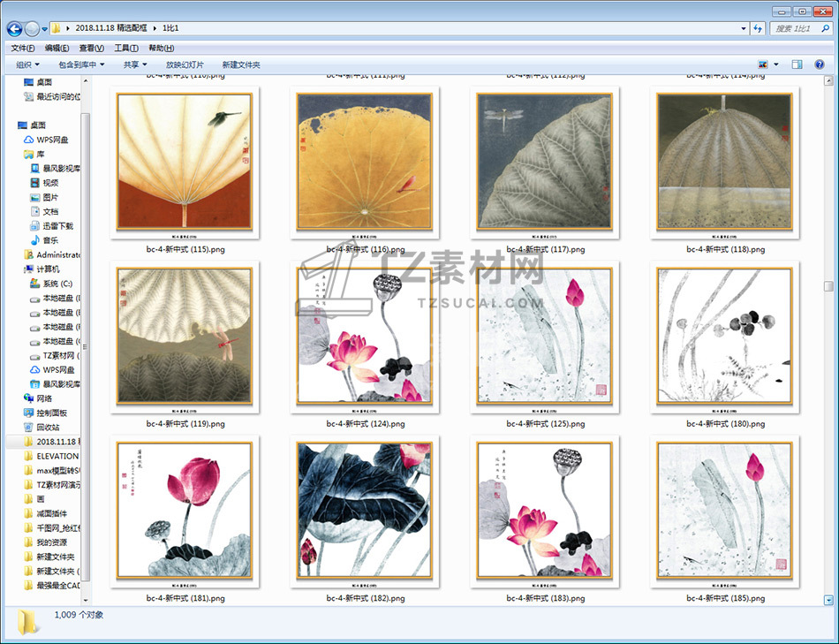Open 迅雷下载 library in sidebar

click(x=51, y=226)
